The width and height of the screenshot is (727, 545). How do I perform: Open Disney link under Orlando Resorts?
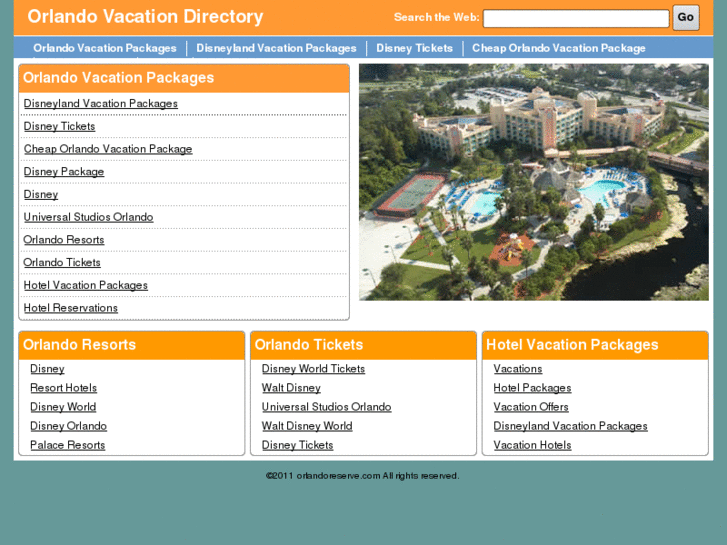pyautogui.click(x=47, y=369)
